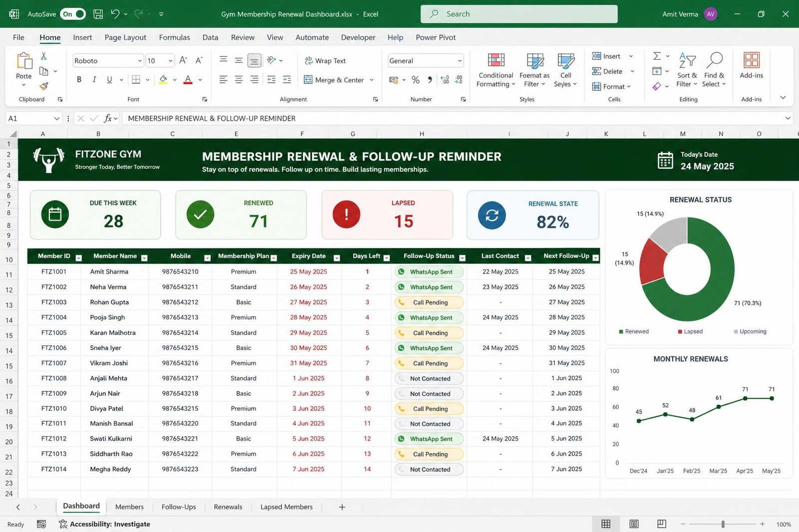Open the Follow-Up Status filter dropdown

(x=462, y=258)
